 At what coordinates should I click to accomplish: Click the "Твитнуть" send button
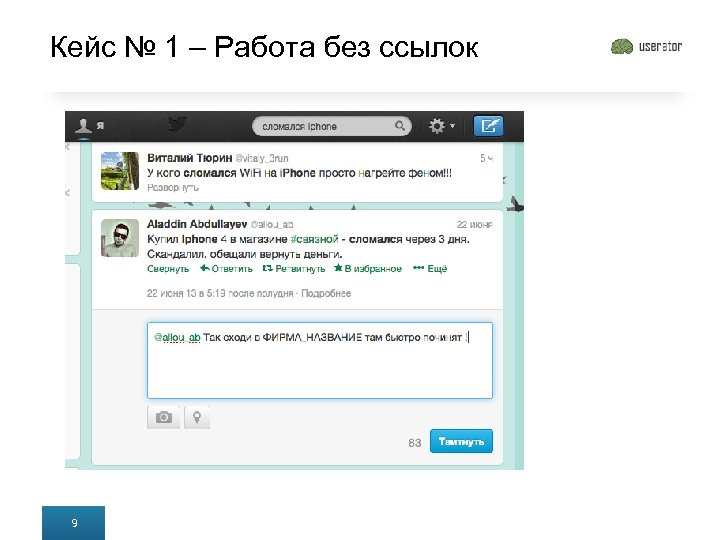[x=461, y=441]
